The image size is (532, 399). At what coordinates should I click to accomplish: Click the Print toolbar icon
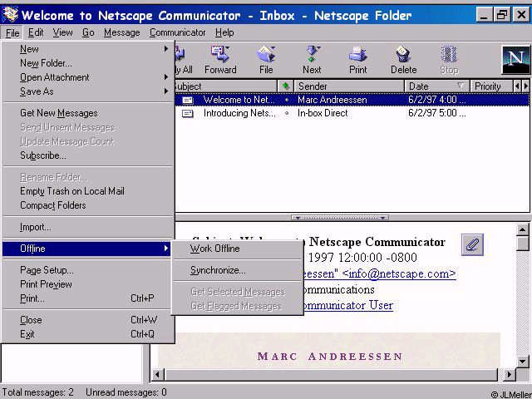point(358,60)
